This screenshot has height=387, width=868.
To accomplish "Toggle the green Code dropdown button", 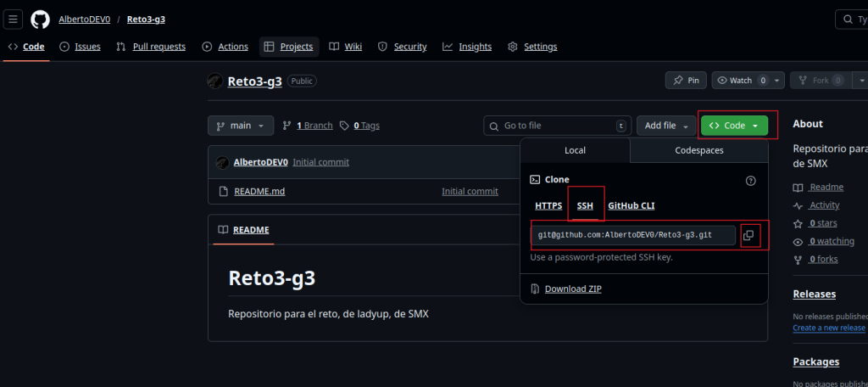I will [x=734, y=126].
